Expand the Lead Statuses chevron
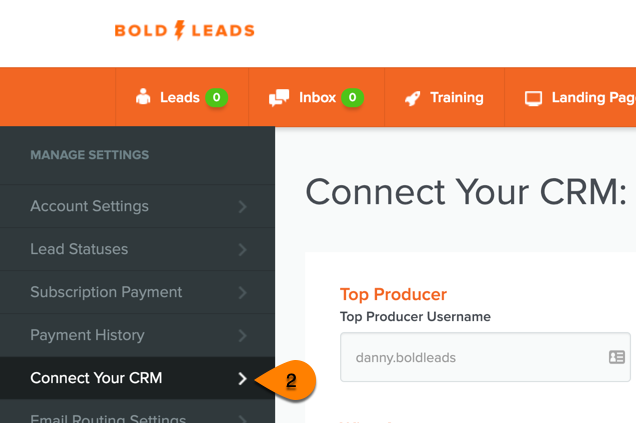Viewport: 636px width, 423px height. (242, 249)
